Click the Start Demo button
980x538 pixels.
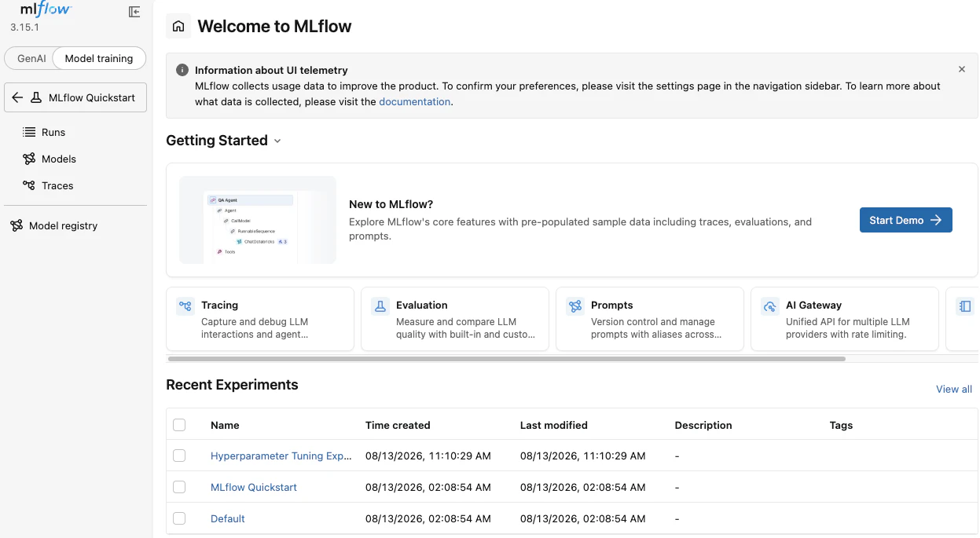(x=905, y=221)
